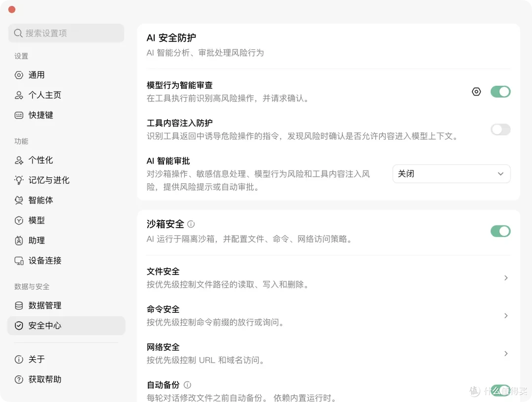Viewport: 532px width, 402px height.
Task: Open 智能体 settings
Action: tap(66, 200)
